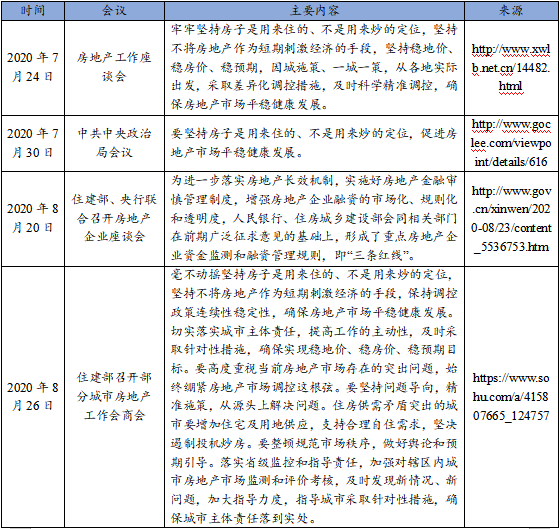Click the content text mentioning 三条红线
This screenshot has width=560, height=529.
314,218
